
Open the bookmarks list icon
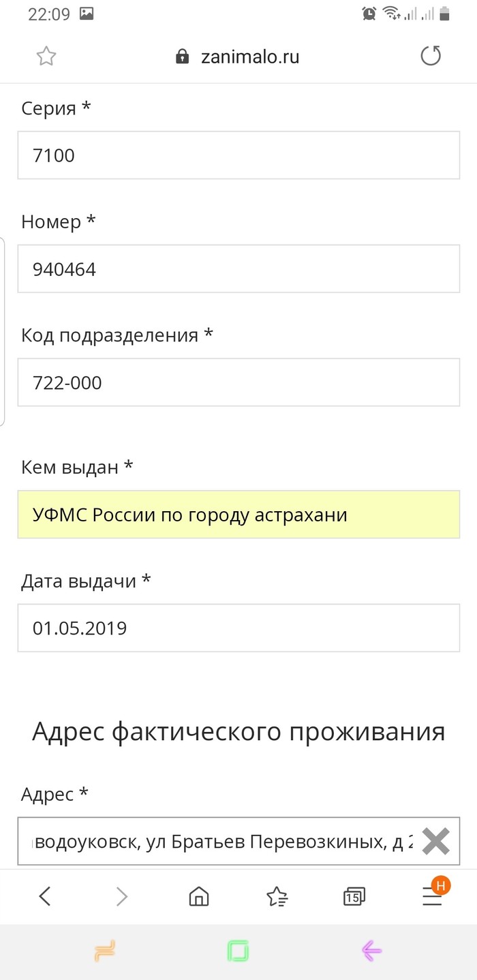[x=277, y=897]
